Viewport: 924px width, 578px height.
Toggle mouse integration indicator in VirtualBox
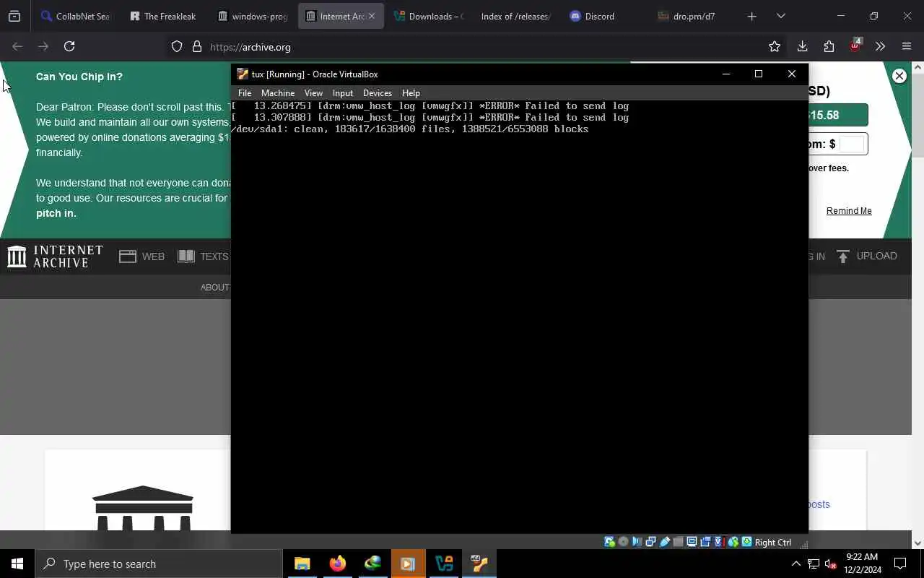[733, 542]
